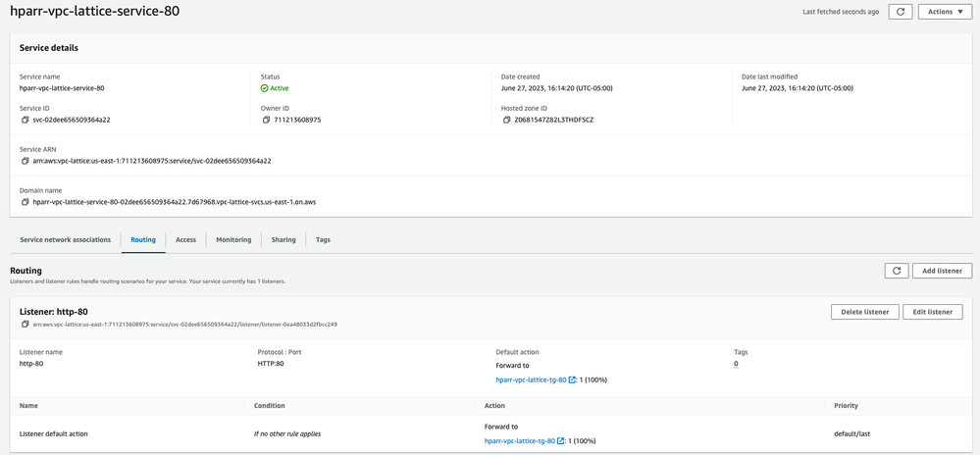Open target group link in rule Action column

(519, 441)
